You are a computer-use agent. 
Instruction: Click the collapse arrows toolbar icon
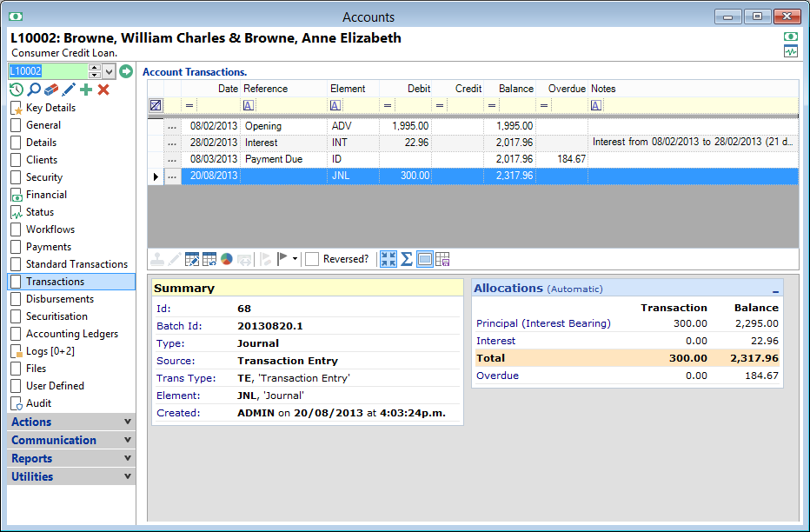click(388, 259)
